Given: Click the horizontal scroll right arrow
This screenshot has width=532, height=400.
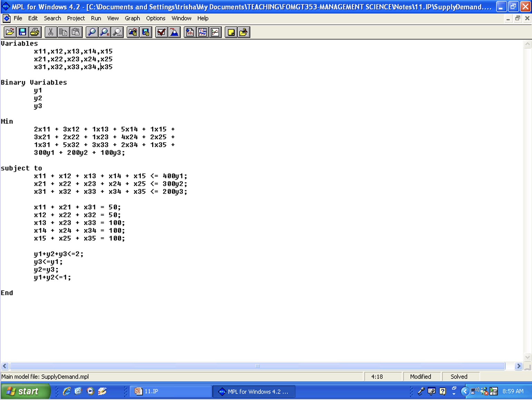Looking at the screenshot, I should 519,366.
